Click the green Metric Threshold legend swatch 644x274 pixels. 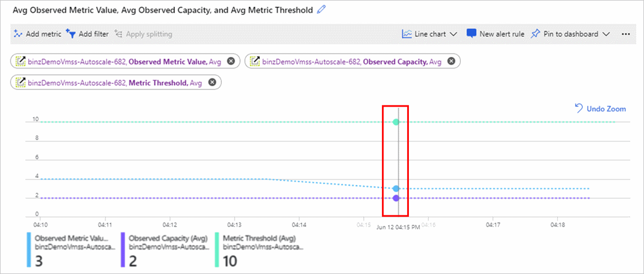[217, 250]
